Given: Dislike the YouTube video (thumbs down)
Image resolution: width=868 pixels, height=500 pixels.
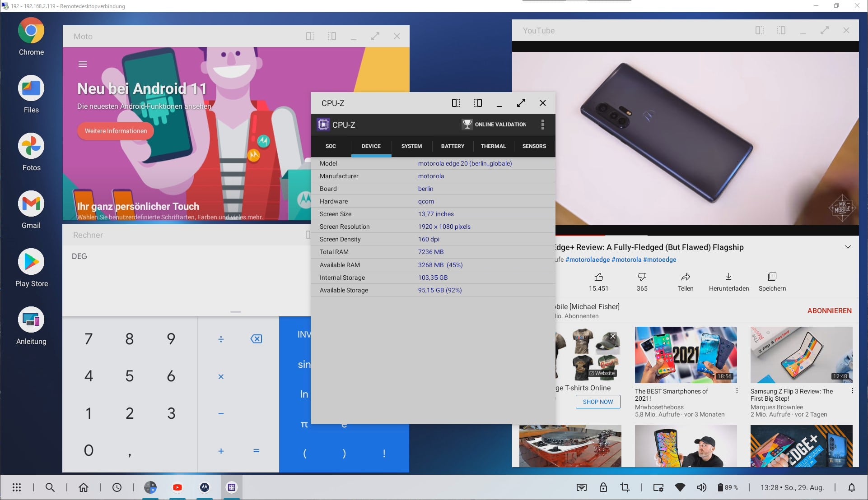Looking at the screenshot, I should pyautogui.click(x=642, y=277).
